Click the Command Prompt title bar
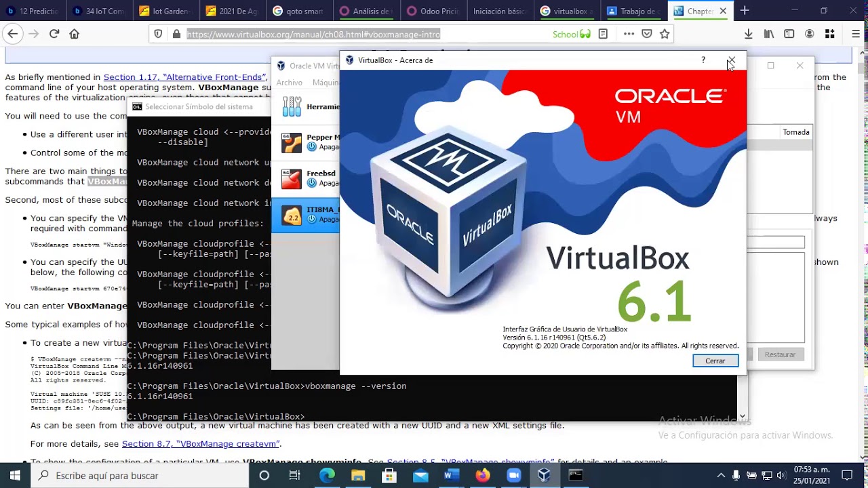The height and width of the screenshot is (488, 868). (x=199, y=106)
